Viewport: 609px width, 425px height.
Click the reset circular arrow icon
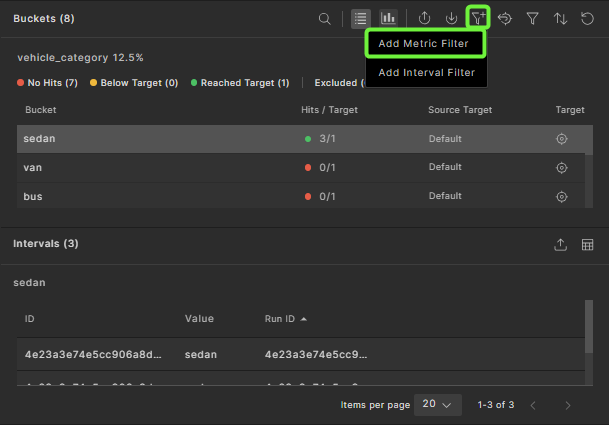click(587, 18)
